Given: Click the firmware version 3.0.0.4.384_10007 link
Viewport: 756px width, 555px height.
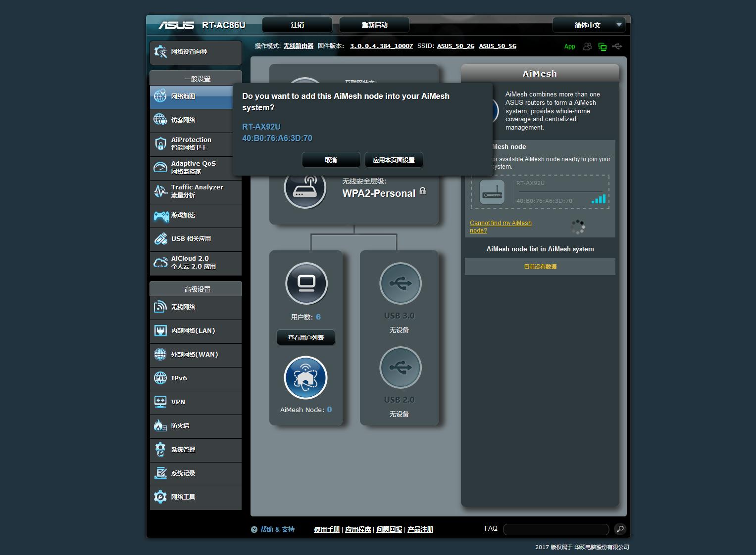Looking at the screenshot, I should click(x=381, y=46).
